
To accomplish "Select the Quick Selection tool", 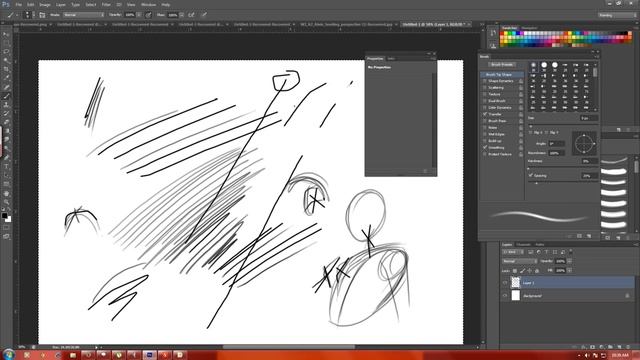I will point(6,60).
